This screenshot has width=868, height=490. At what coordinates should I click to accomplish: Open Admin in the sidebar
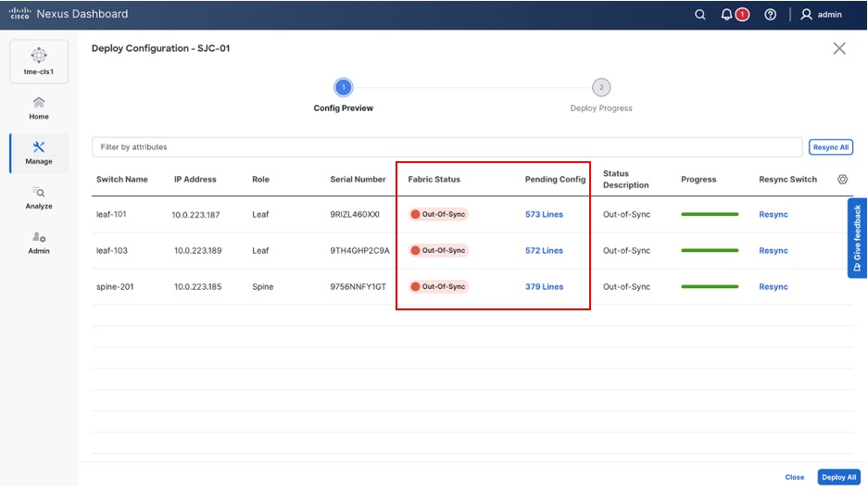39,243
